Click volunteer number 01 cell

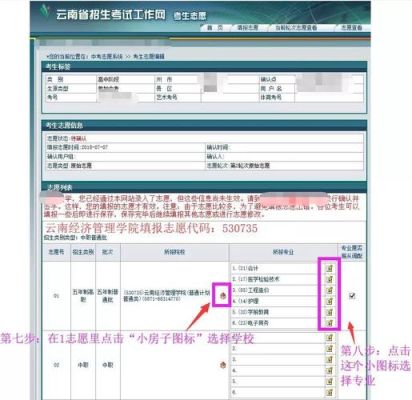click(56, 296)
